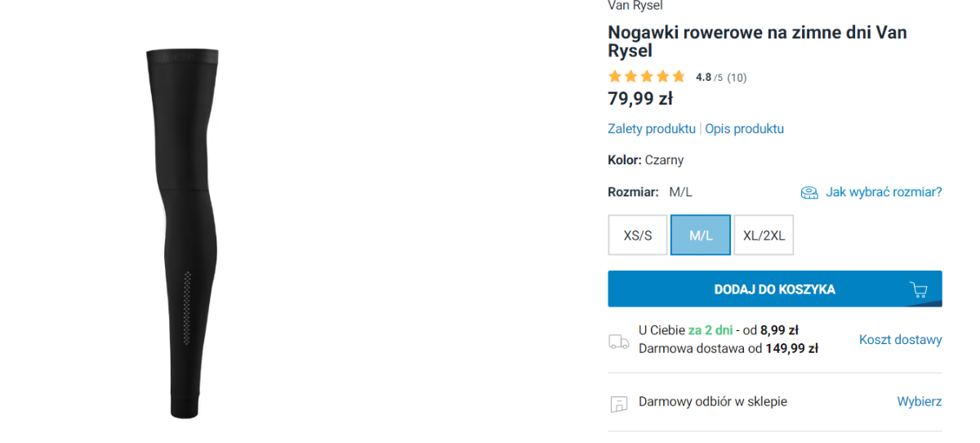The width and height of the screenshot is (980, 443).
Task: Select the M/L size option
Action: point(701,235)
